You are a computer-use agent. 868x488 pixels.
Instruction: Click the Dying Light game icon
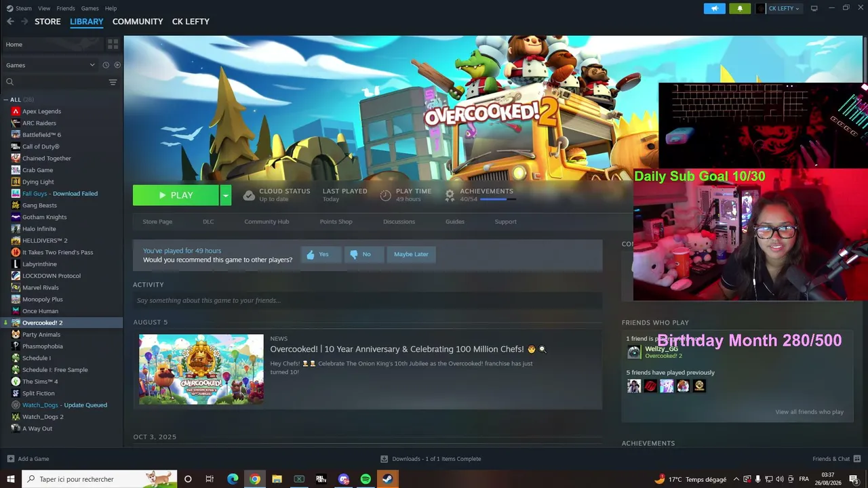(16, 182)
